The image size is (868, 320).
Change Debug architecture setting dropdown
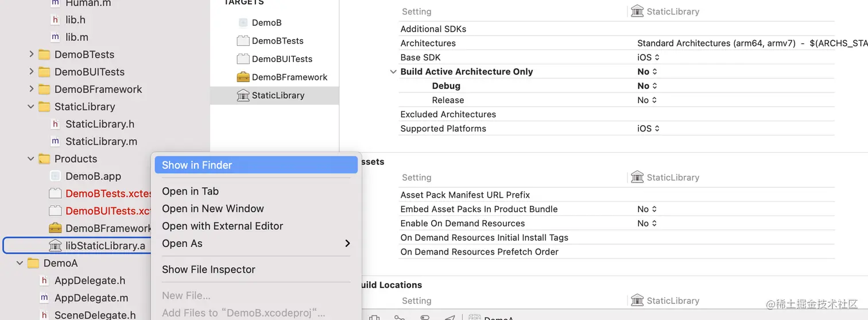click(x=647, y=86)
